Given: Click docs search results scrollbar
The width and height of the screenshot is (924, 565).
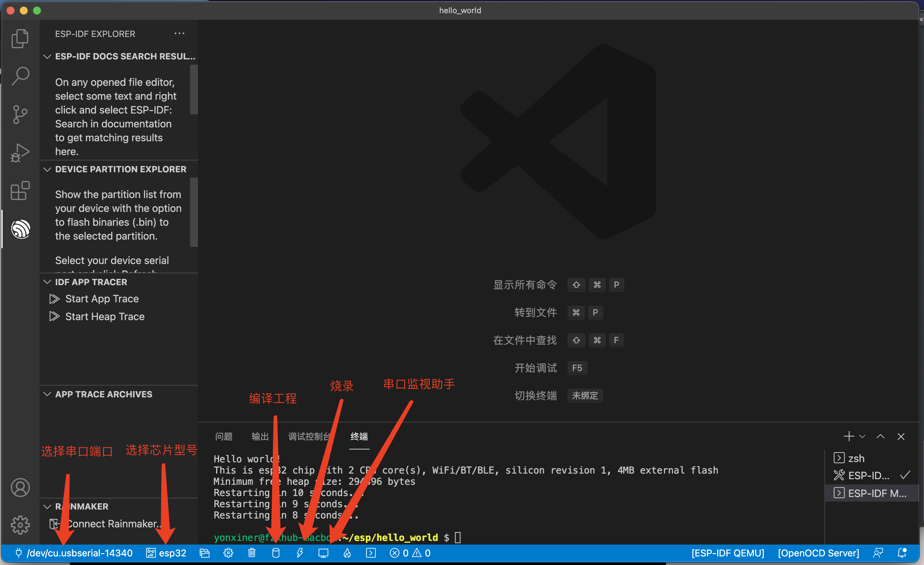Looking at the screenshot, I should coord(193,89).
